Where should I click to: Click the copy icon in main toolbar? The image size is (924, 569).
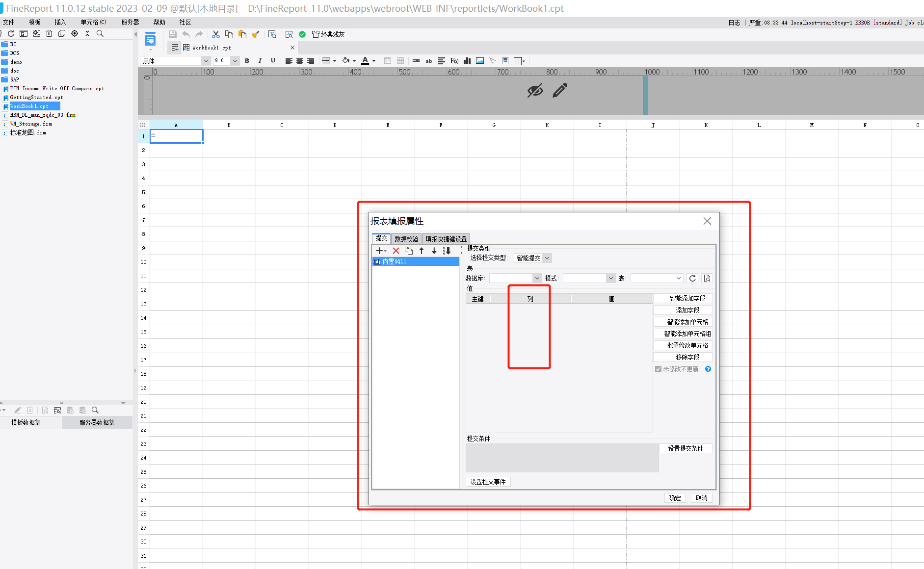[x=229, y=34]
